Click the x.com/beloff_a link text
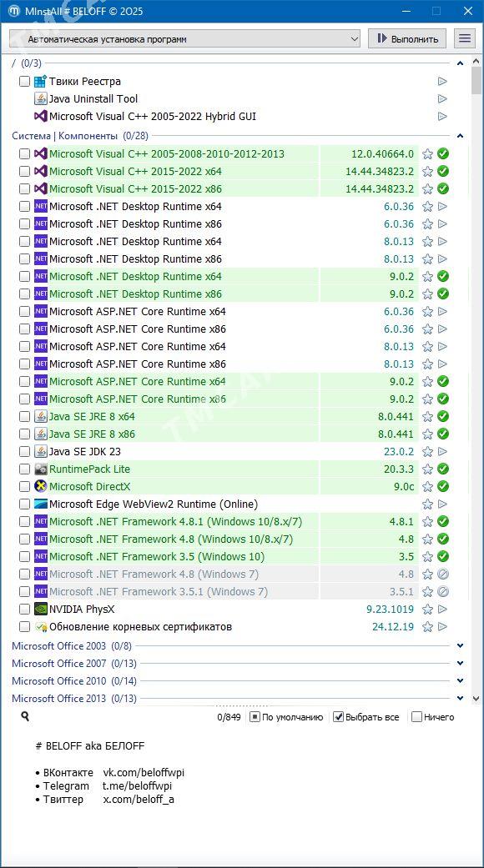The width and height of the screenshot is (484, 868). click(x=139, y=800)
